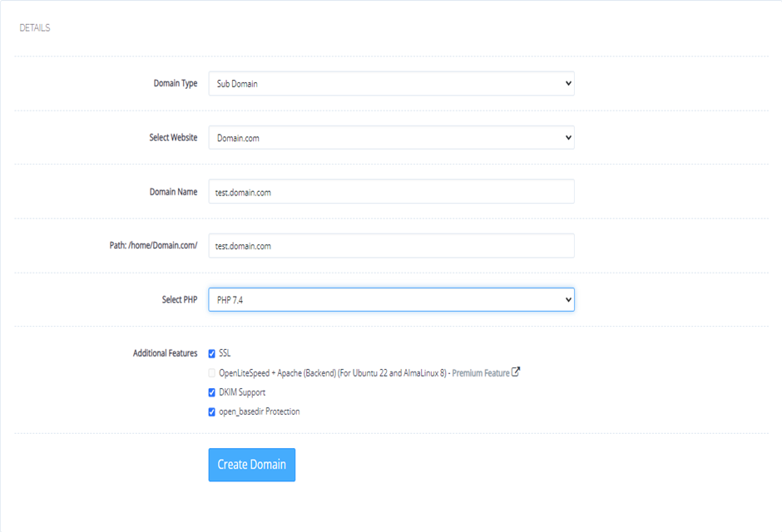Click the Domain Name input field
Image resolution: width=782 pixels, height=532 pixels.
(391, 191)
